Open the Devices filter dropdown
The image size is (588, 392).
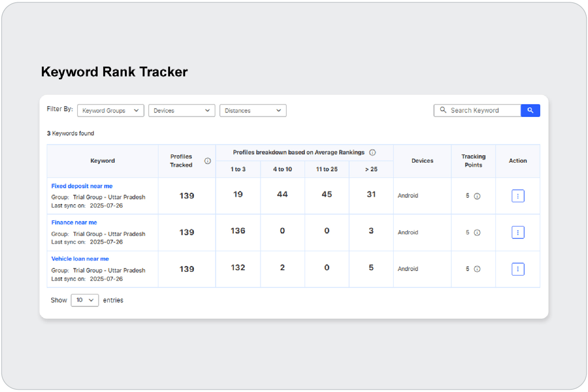pyautogui.click(x=181, y=111)
